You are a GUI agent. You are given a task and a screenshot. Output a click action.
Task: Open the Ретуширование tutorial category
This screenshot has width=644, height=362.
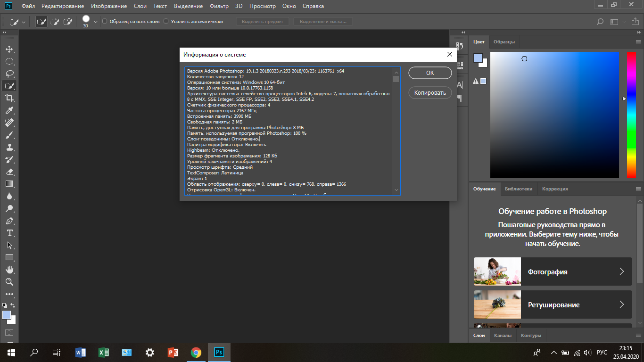(553, 304)
